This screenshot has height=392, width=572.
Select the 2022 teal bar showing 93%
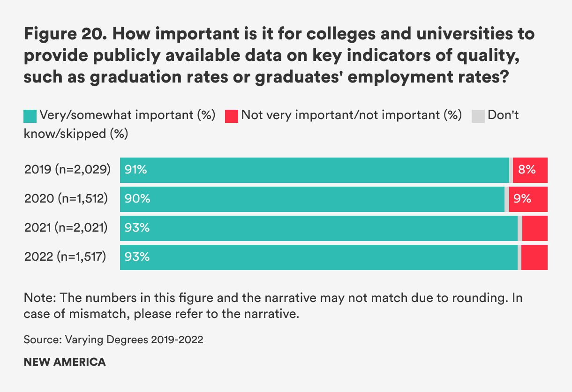[x=319, y=257]
